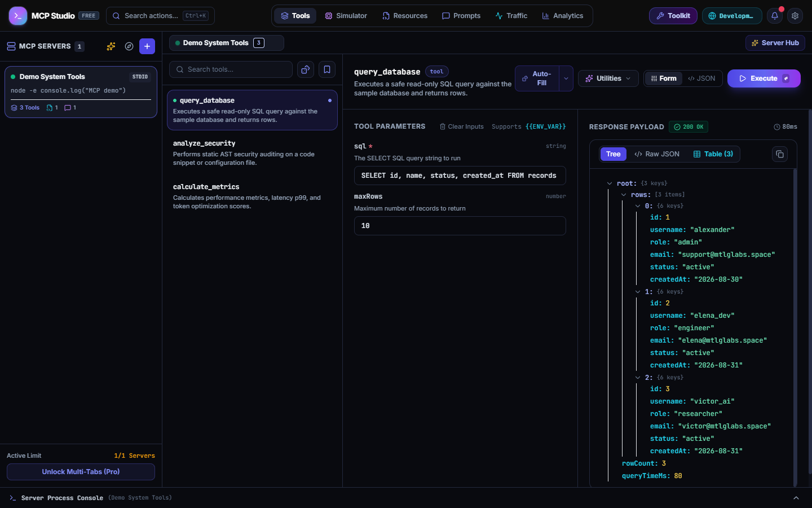Open the Auto-Fill dropdown arrow

(x=566, y=78)
